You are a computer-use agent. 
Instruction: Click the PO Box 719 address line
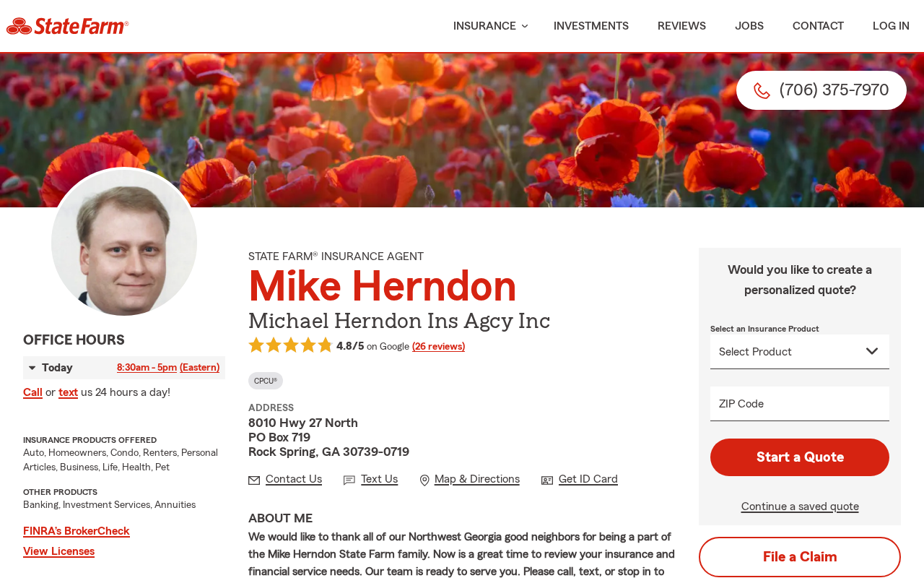[279, 437]
